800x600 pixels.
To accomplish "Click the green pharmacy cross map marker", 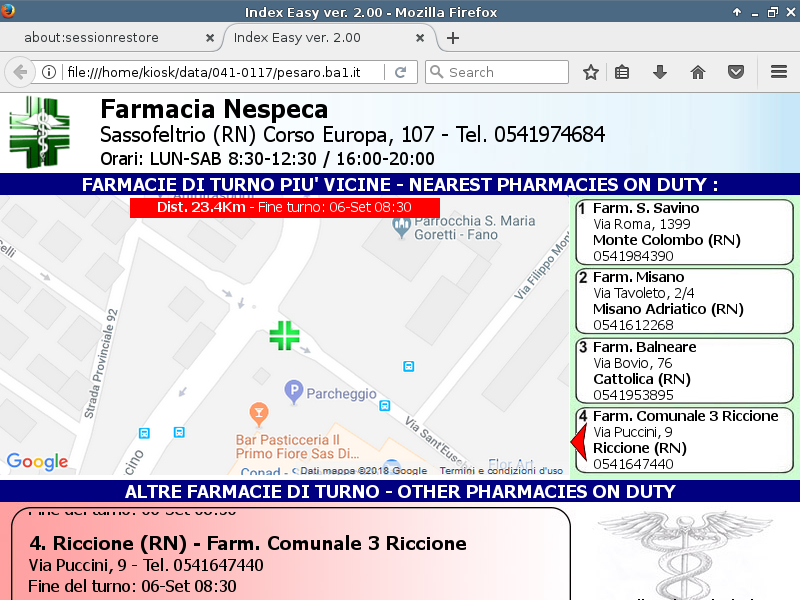I will point(285,336).
